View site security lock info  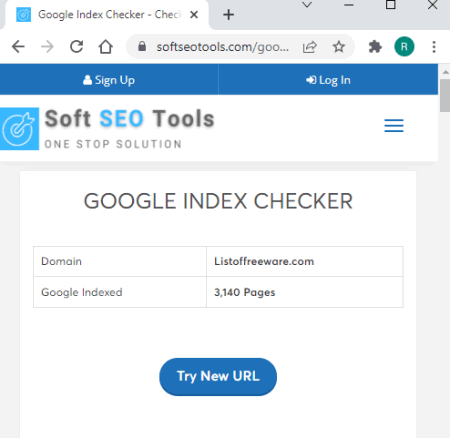coord(142,46)
